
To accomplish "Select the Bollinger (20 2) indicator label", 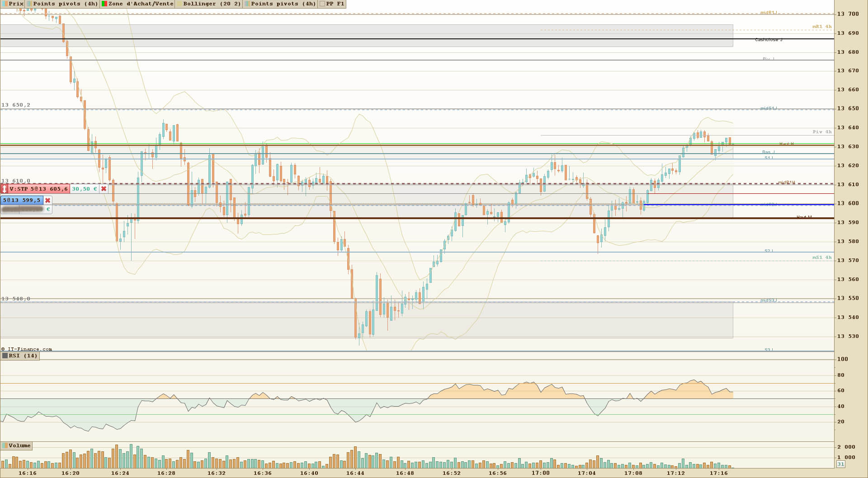I will point(212,4).
